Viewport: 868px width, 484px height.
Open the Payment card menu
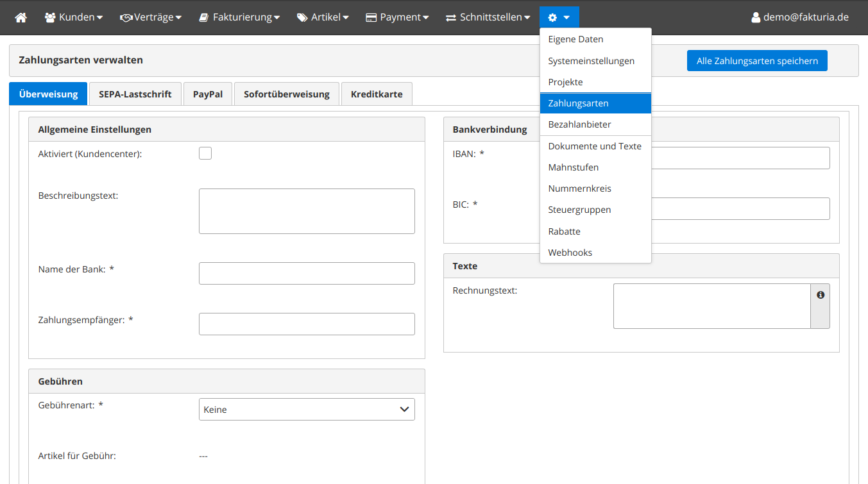pos(397,17)
